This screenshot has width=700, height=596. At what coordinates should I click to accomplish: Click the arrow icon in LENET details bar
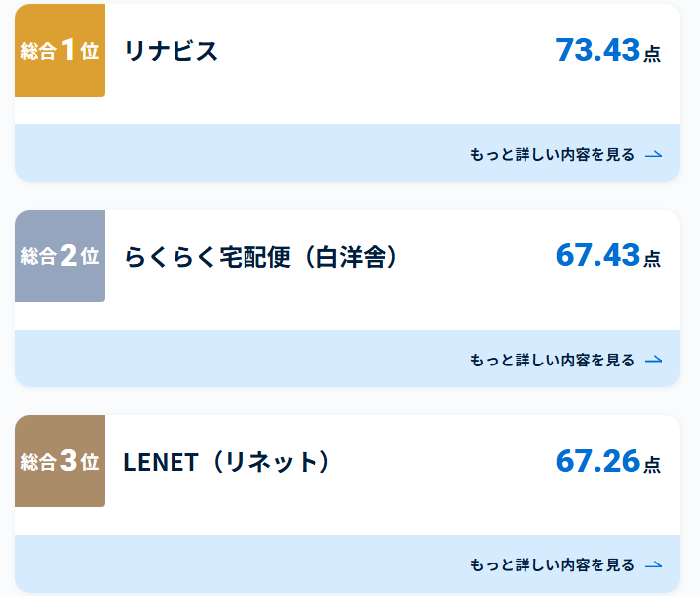tap(653, 565)
